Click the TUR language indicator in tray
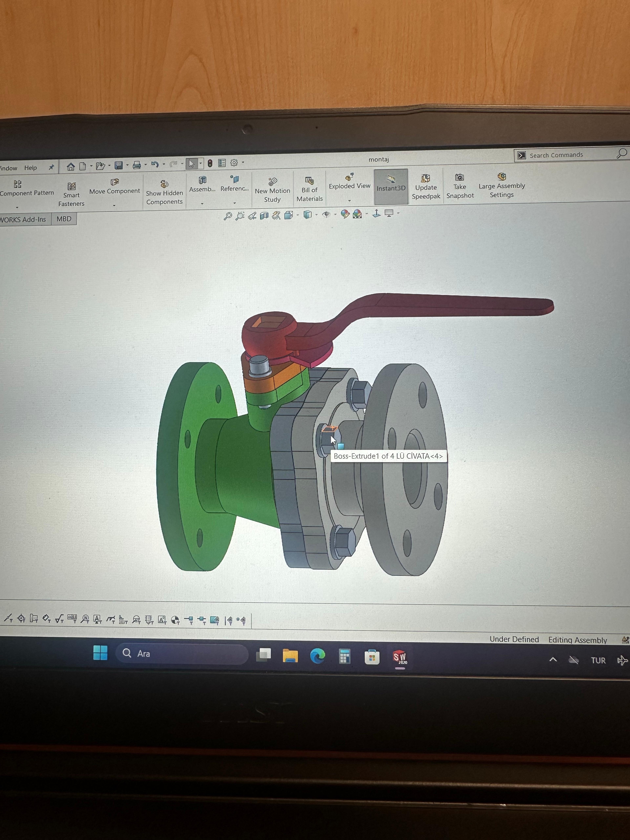630x840 pixels. pos(598,660)
